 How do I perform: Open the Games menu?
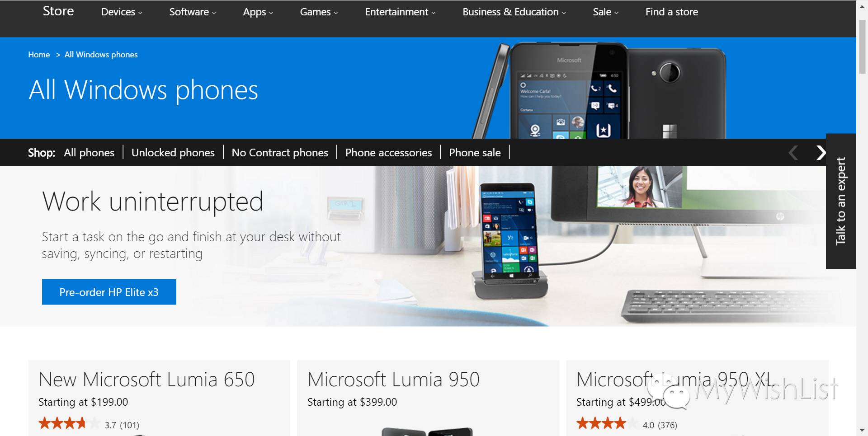319,12
